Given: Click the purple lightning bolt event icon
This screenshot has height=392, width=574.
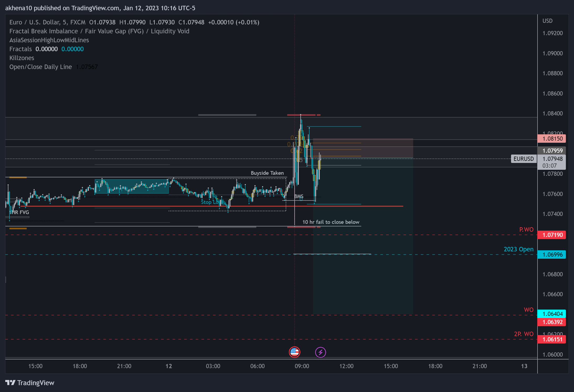Looking at the screenshot, I should pyautogui.click(x=320, y=352).
